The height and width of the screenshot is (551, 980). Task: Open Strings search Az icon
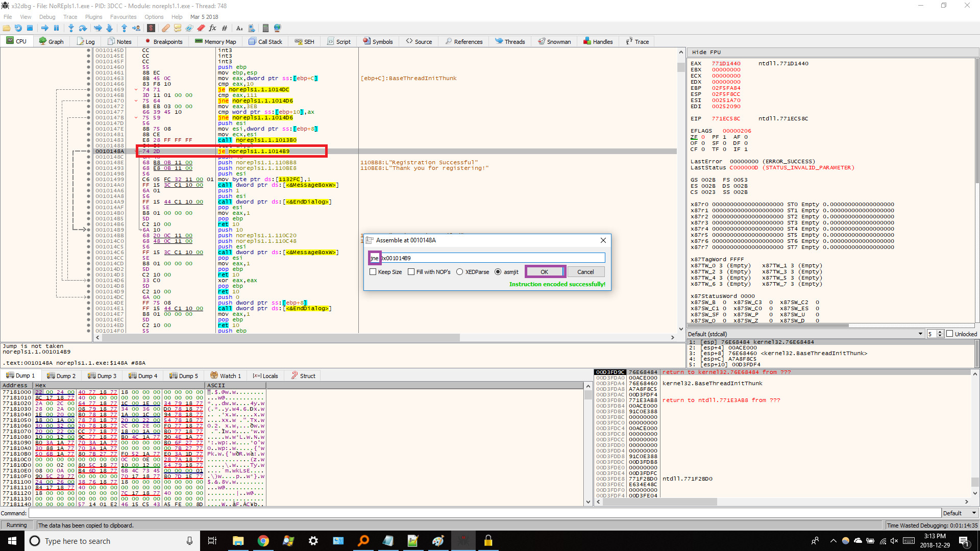pos(239,28)
